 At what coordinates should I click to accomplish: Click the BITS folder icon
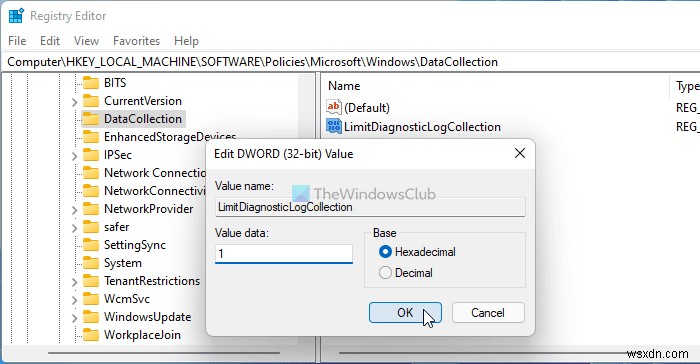click(91, 83)
